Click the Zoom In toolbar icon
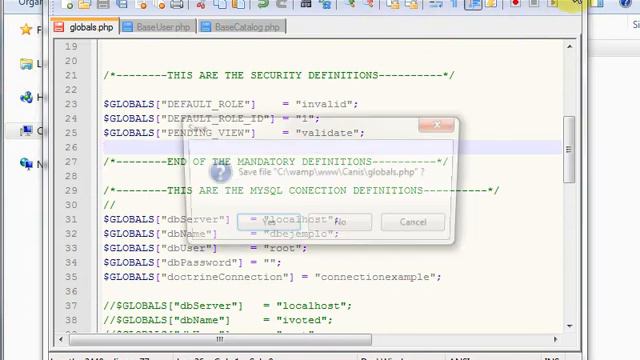The height and width of the screenshot is (360, 640). [x=350, y=4]
